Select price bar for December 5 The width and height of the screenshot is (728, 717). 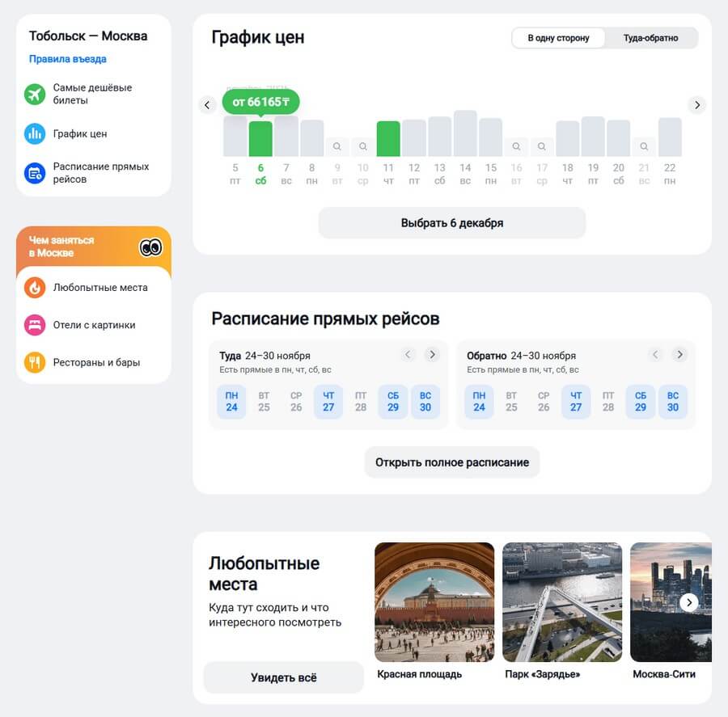235,136
